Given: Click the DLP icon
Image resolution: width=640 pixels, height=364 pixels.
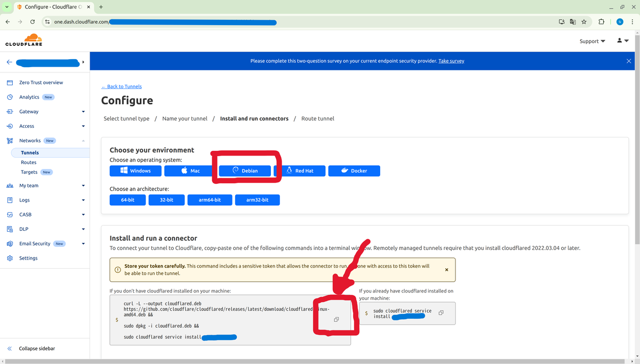Looking at the screenshot, I should coord(10,229).
